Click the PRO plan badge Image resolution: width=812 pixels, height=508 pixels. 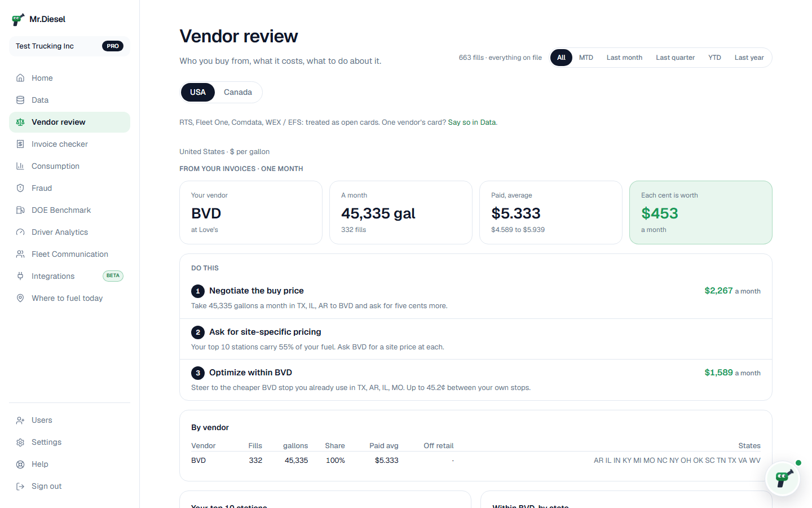[113, 46]
